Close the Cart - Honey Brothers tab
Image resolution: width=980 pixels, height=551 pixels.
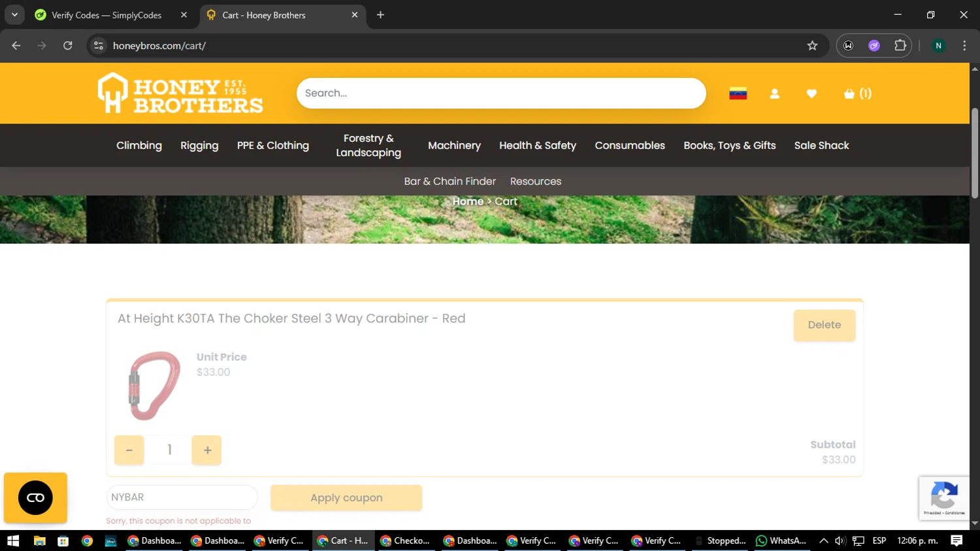coord(355,15)
